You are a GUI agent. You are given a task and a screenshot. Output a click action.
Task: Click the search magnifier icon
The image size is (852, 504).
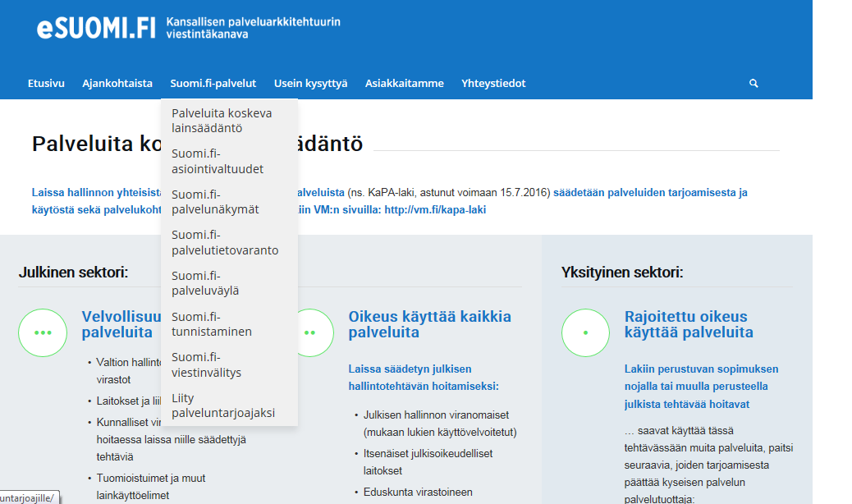click(x=754, y=83)
